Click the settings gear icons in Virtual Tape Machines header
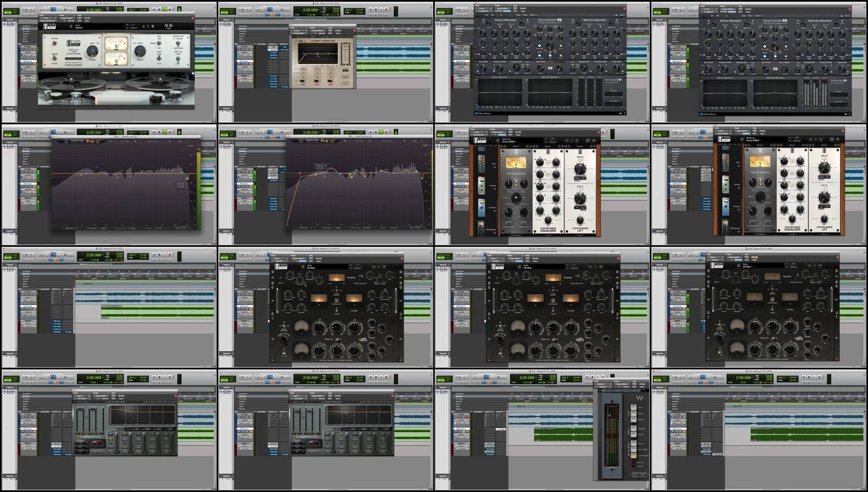 coord(168,26)
